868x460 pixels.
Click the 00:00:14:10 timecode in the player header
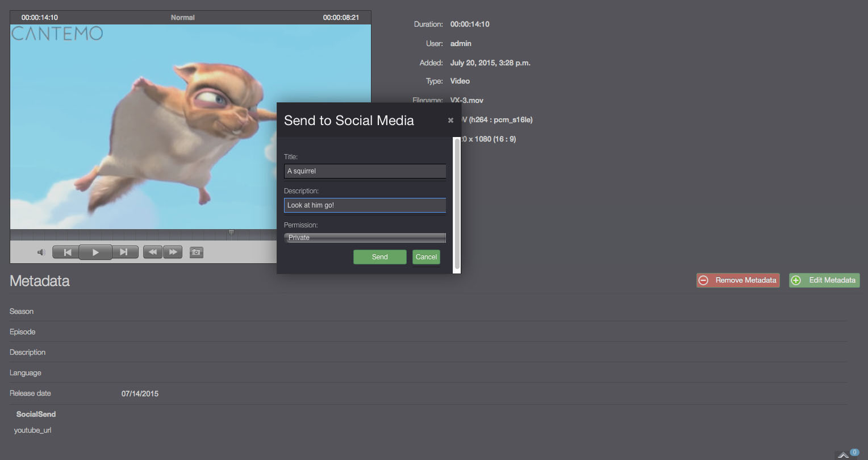(x=40, y=18)
